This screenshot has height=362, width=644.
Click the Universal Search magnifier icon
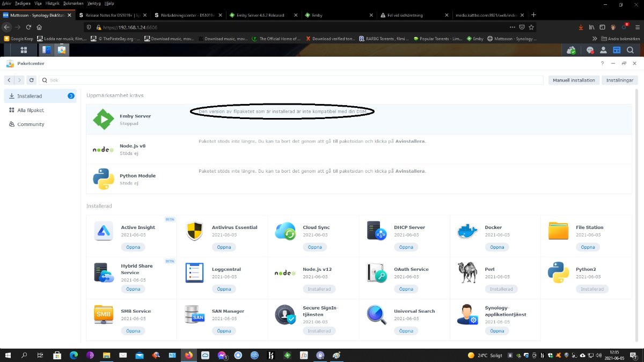tap(377, 315)
